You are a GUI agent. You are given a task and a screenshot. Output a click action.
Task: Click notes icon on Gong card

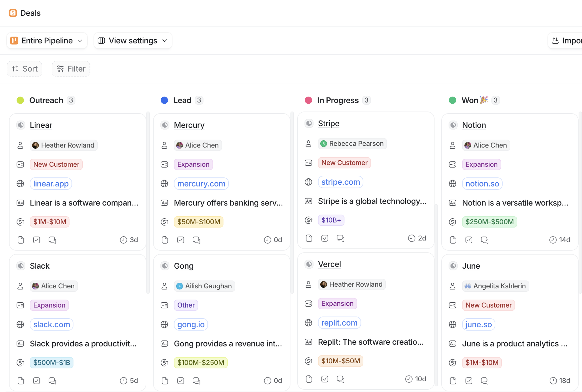coord(165,381)
